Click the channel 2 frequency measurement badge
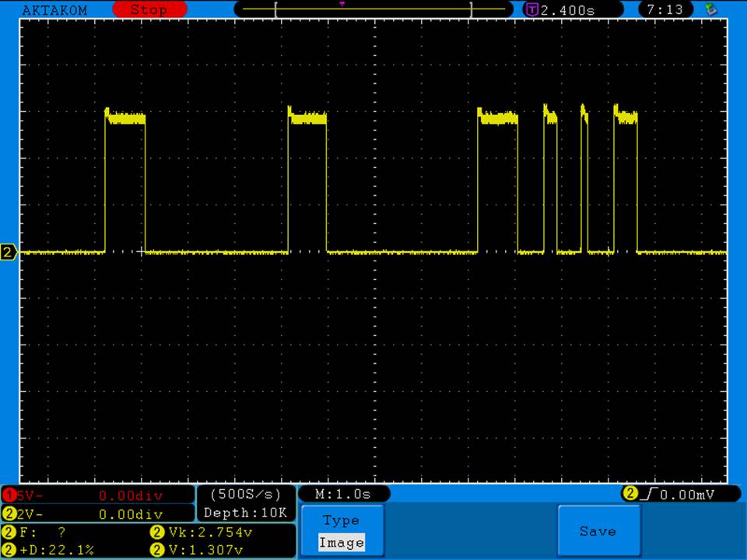This screenshot has width=747, height=560. coord(9,533)
